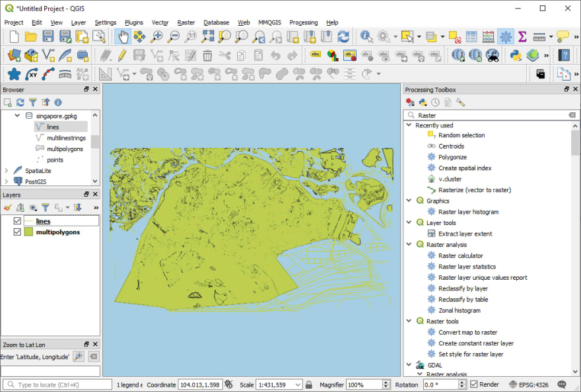Open the Processing menu

click(304, 22)
